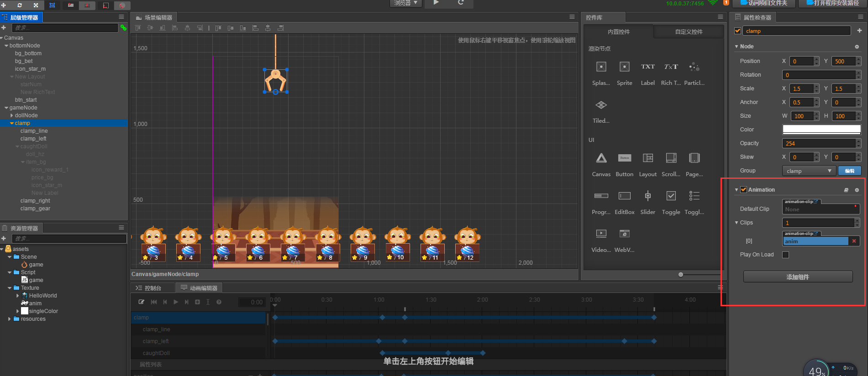Click the animation edit mode pencil icon
The image size is (868, 376).
tap(142, 302)
